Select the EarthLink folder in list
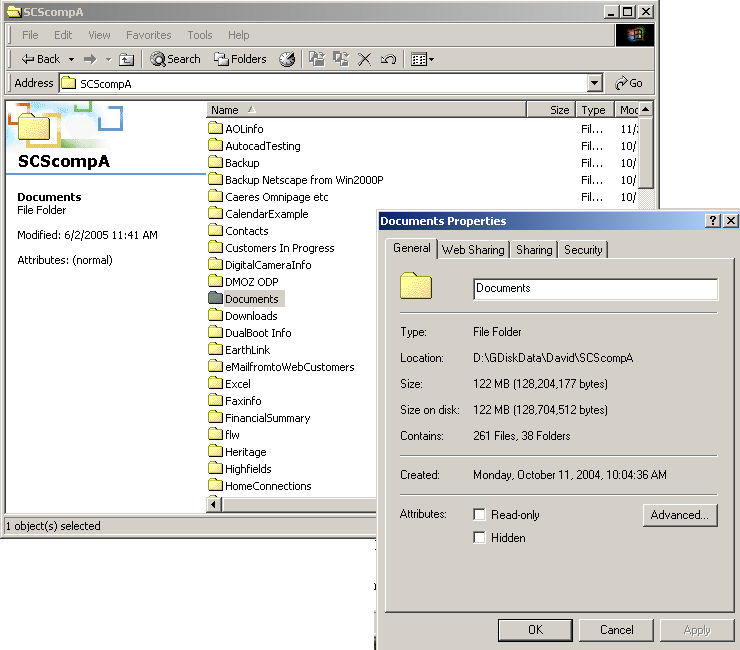Viewport: 740px width, 650px height. pos(247,350)
